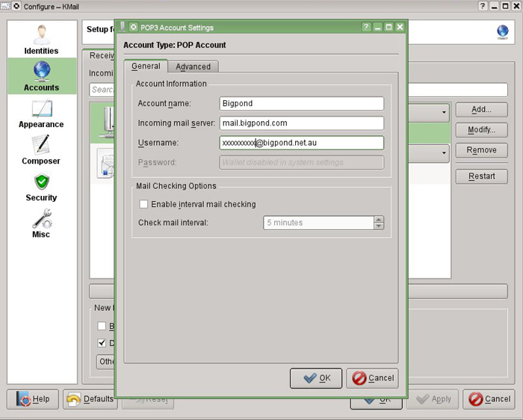The height and width of the screenshot is (420, 523).
Task: Click 'Account Information' group label
Action: pyautogui.click(x=171, y=84)
